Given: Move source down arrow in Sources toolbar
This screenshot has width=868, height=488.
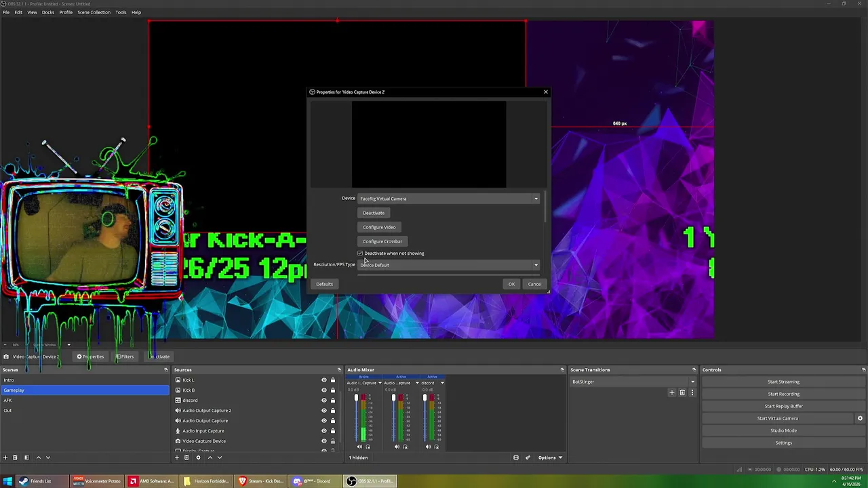Looking at the screenshot, I should click(219, 457).
